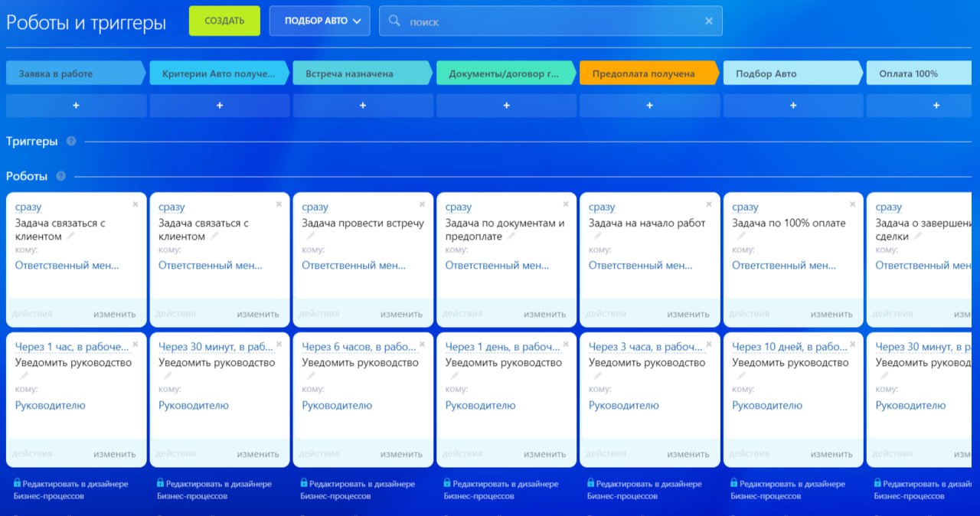Open 'сразу' timing on 'Задача по 100% оплате'
The height and width of the screenshot is (516, 980).
(x=744, y=207)
